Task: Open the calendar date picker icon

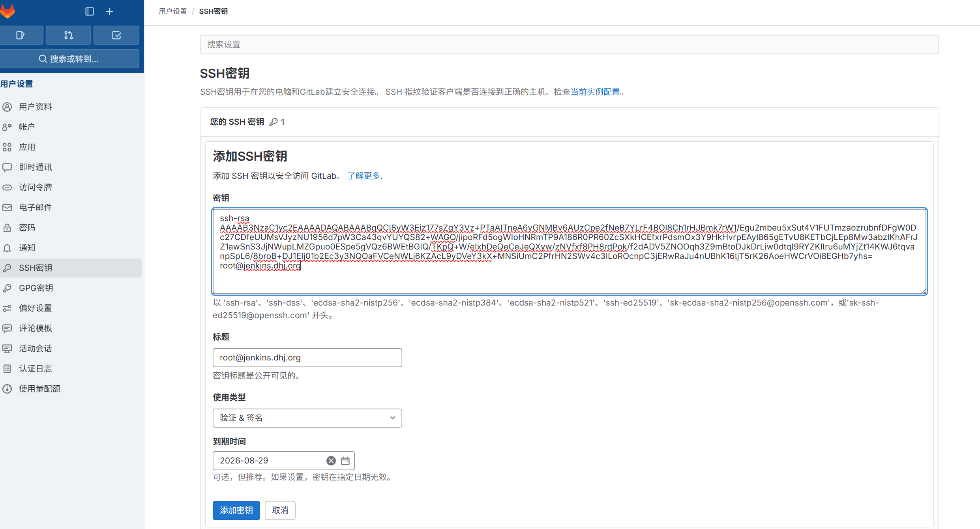Action: [x=345, y=461]
